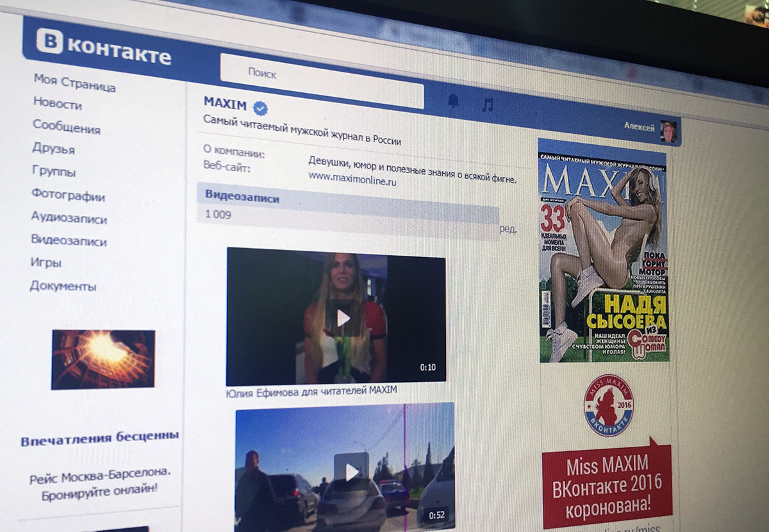The width and height of the screenshot is (769, 532).
Task: Click the MAXIM verified checkmark badge
Action: tap(260, 107)
